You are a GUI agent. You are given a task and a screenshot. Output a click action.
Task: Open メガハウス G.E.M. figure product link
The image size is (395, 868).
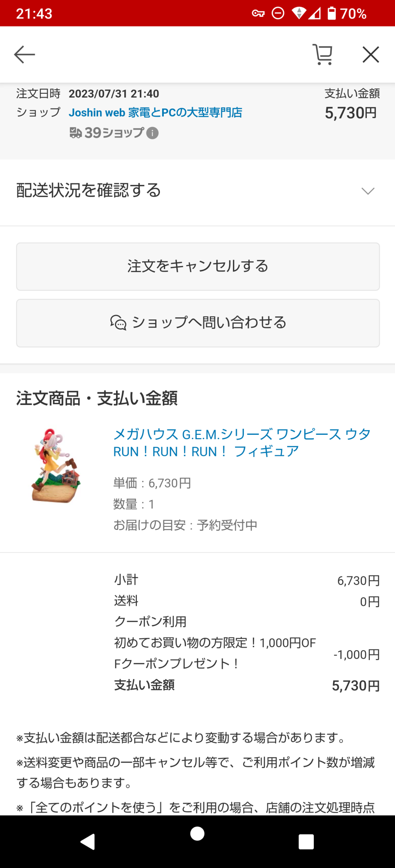(242, 443)
